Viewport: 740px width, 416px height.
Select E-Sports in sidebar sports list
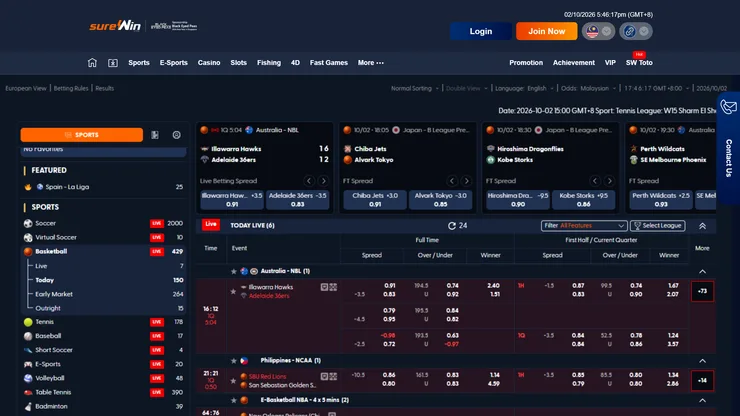[x=103, y=364]
